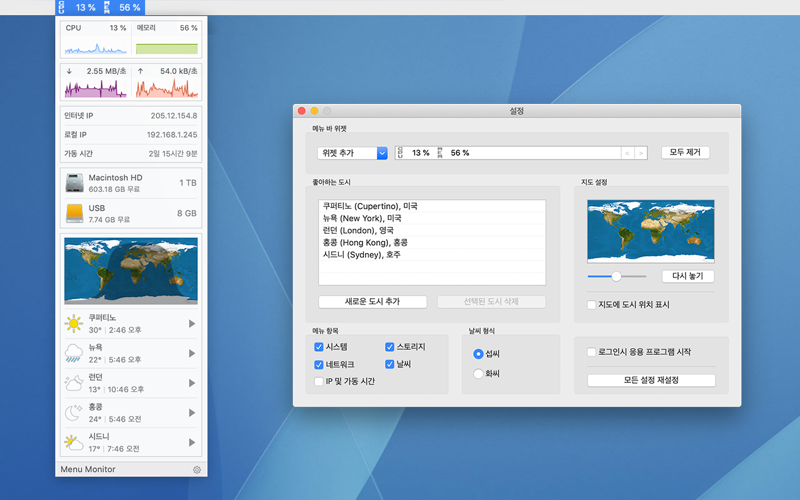800x500 pixels.
Task: Adjust the map settings slider
Action: pyautogui.click(x=616, y=276)
